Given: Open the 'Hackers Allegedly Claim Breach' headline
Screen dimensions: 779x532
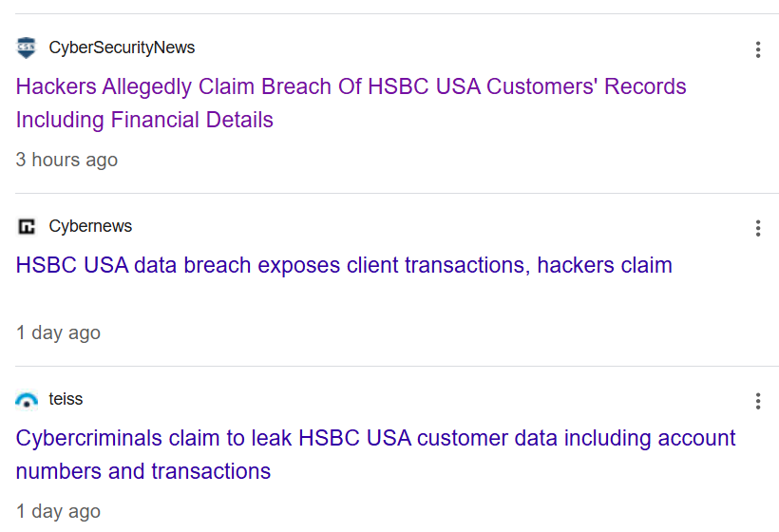Looking at the screenshot, I should click(351, 86).
